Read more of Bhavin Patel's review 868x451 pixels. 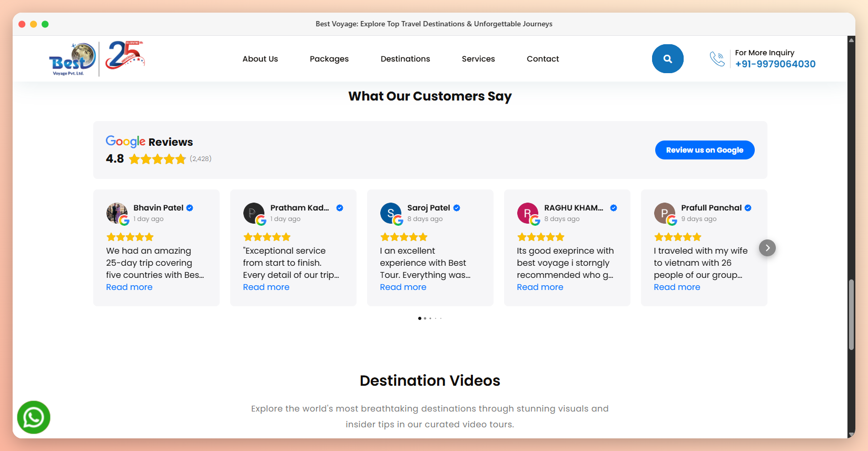pos(130,287)
